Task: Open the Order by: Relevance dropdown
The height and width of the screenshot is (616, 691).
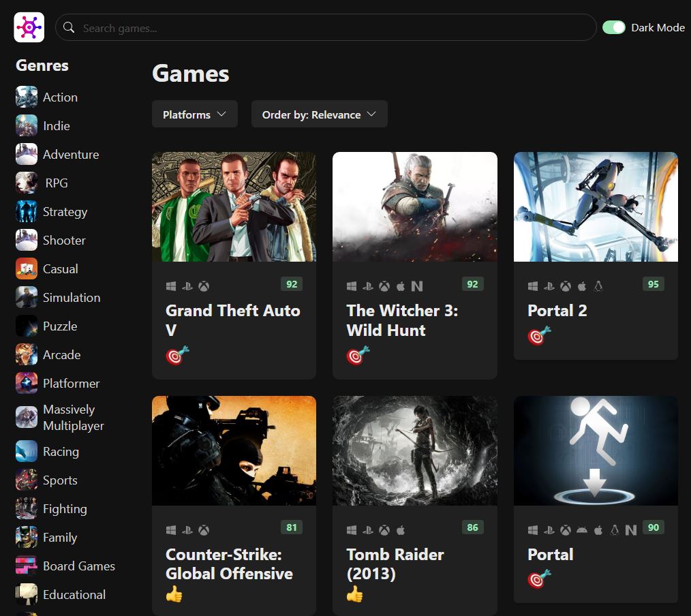Action: click(320, 114)
